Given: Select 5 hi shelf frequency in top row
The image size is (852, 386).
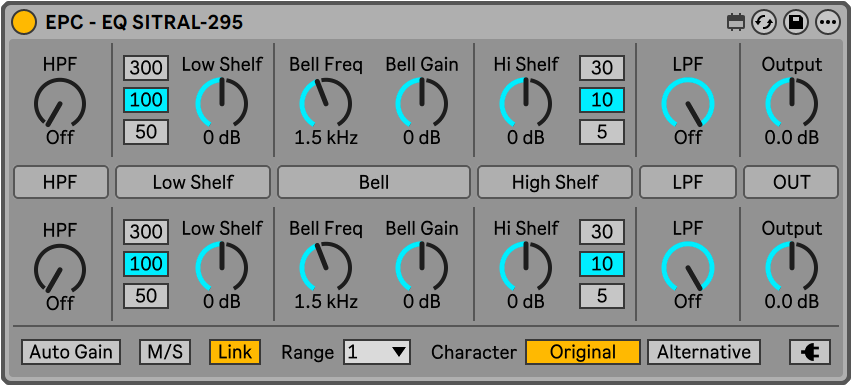Looking at the screenshot, I should click(602, 132).
